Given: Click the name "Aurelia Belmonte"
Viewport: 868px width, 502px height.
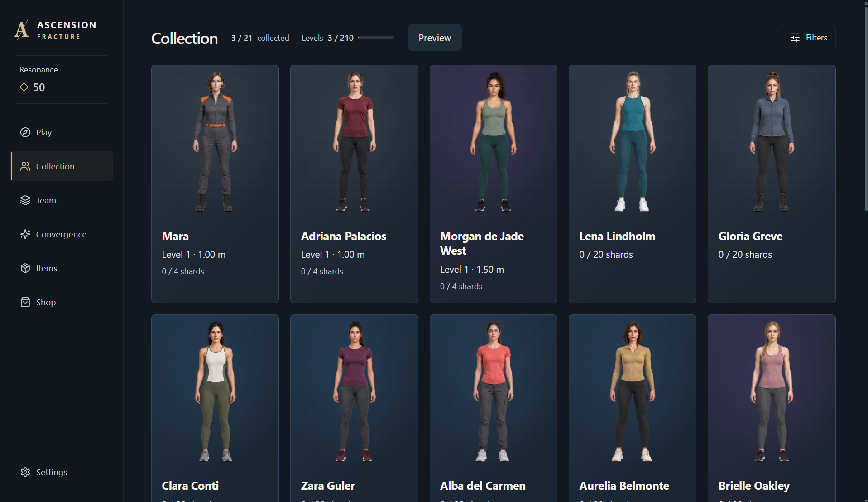Looking at the screenshot, I should (624, 486).
